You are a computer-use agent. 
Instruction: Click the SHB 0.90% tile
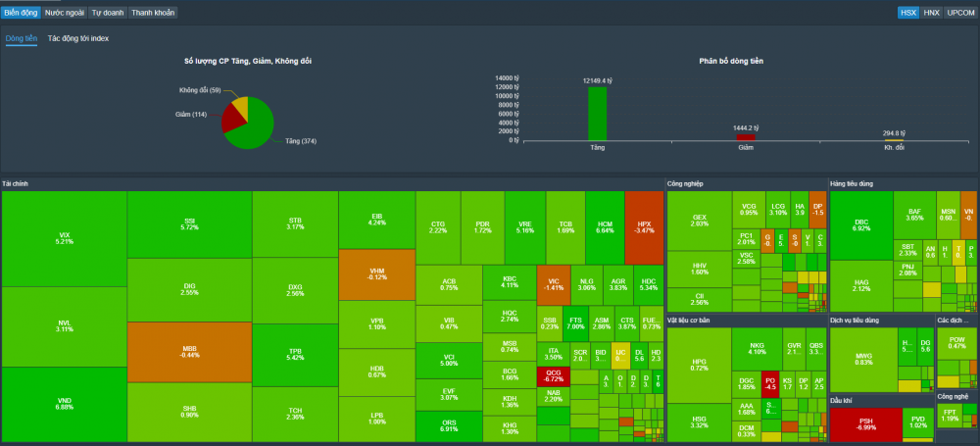point(190,413)
